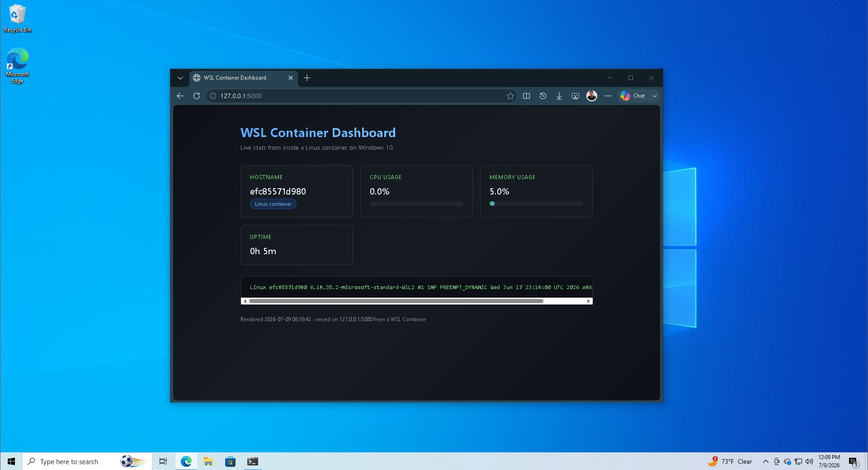Open the user profile avatar
The width and height of the screenshot is (868, 470).
[592, 96]
